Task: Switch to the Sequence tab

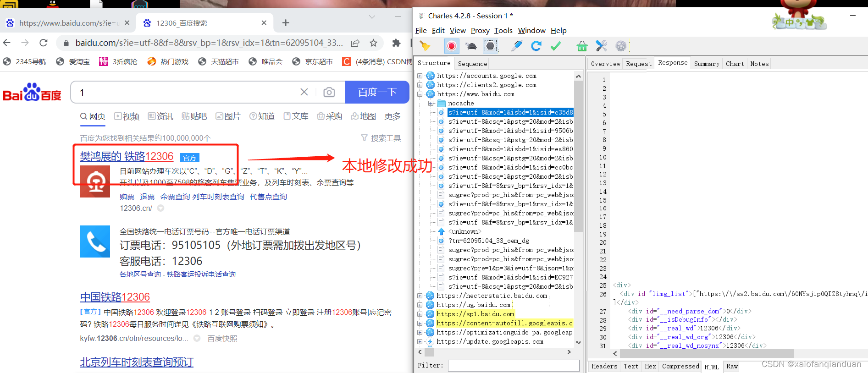Action: click(x=472, y=64)
